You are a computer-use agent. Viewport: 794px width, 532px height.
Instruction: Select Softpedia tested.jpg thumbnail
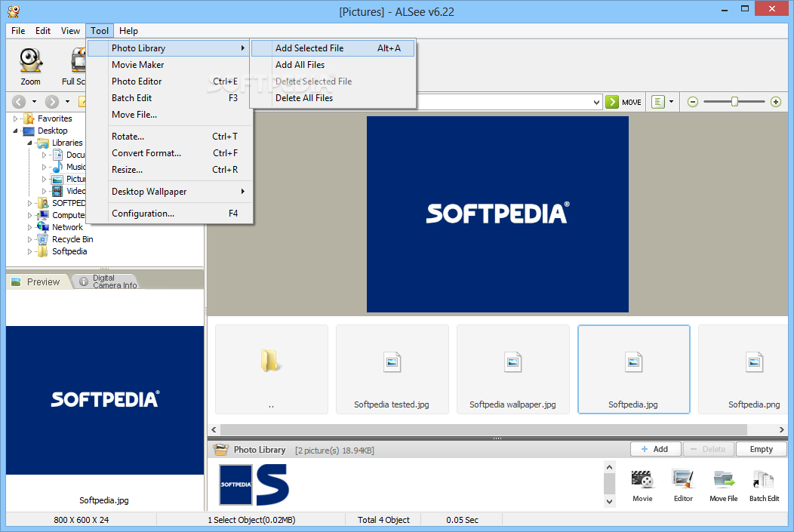(392, 370)
